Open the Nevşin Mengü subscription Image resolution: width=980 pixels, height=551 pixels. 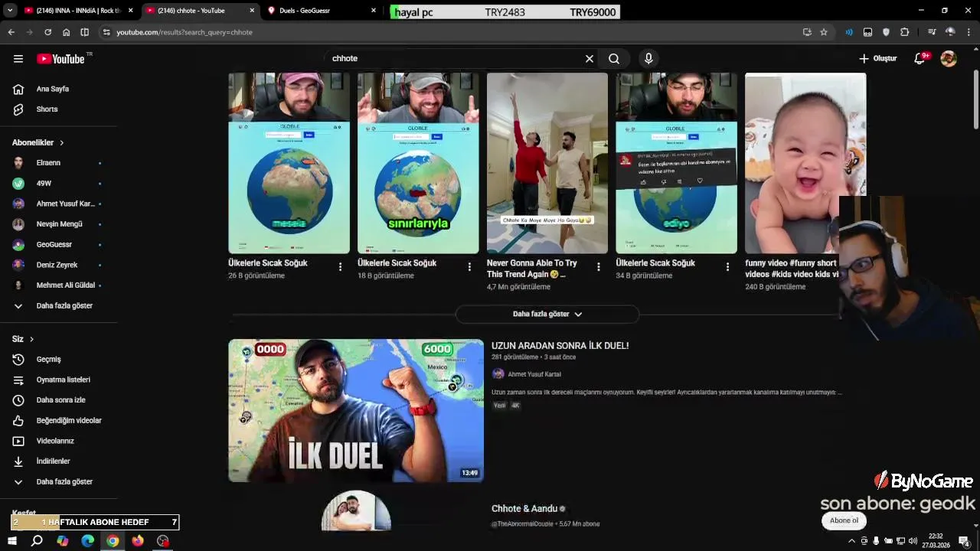click(x=59, y=224)
